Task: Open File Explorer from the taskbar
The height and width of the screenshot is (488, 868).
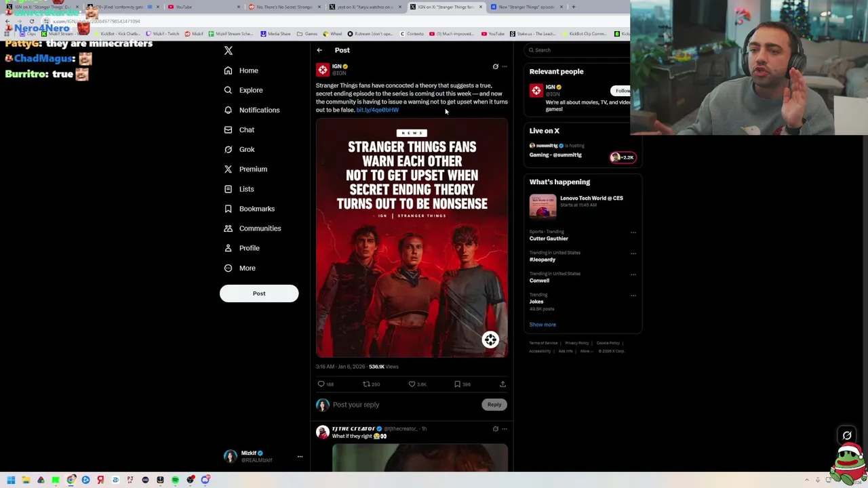Action: tap(26, 480)
